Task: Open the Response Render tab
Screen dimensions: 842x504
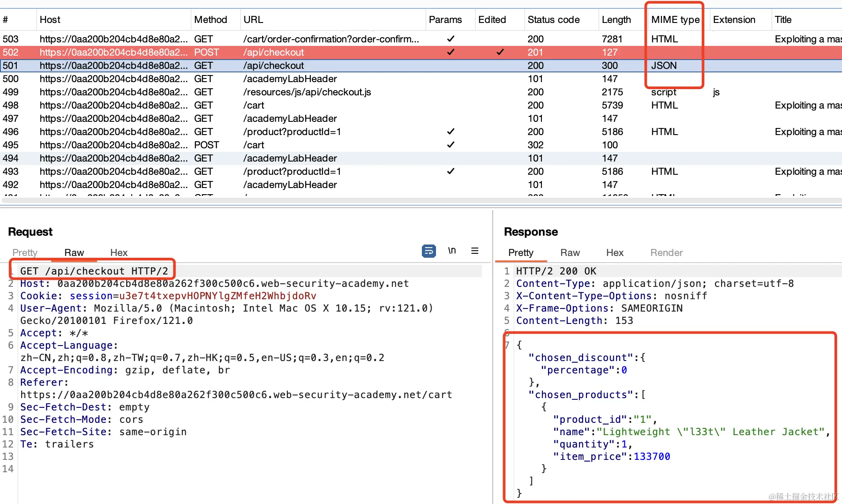Action: (x=666, y=252)
